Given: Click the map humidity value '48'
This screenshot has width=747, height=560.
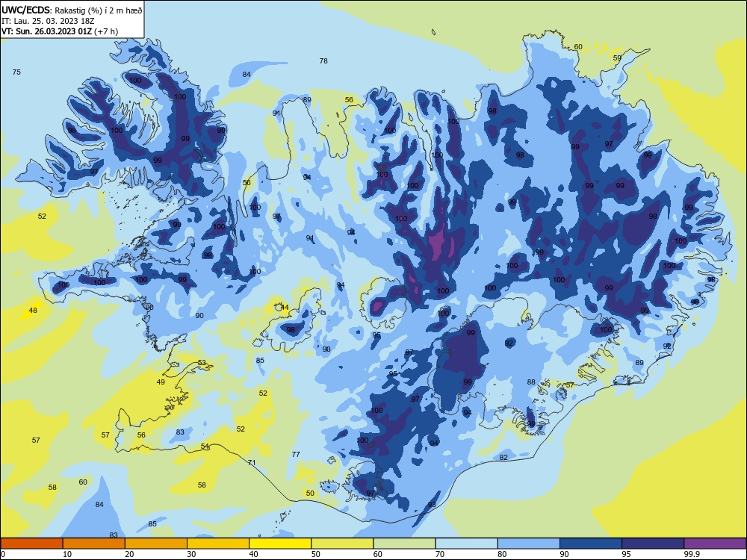Looking at the screenshot, I should [33, 310].
